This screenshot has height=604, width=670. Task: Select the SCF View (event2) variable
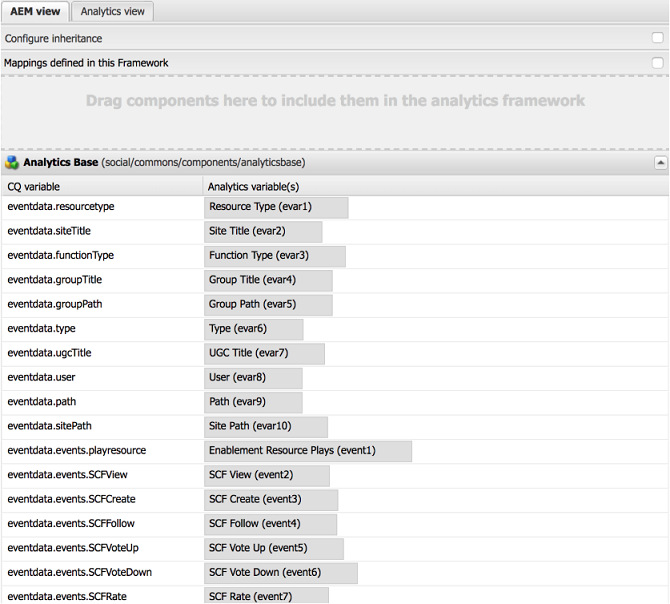click(267, 475)
